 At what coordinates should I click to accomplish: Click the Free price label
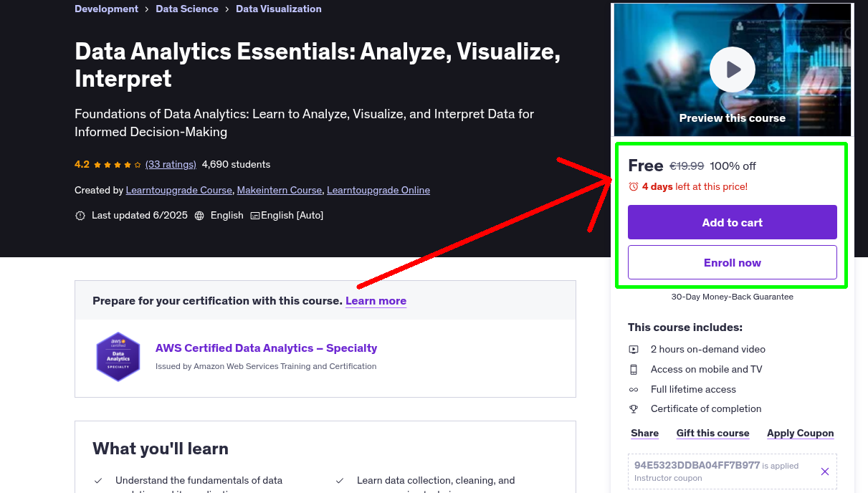[645, 166]
